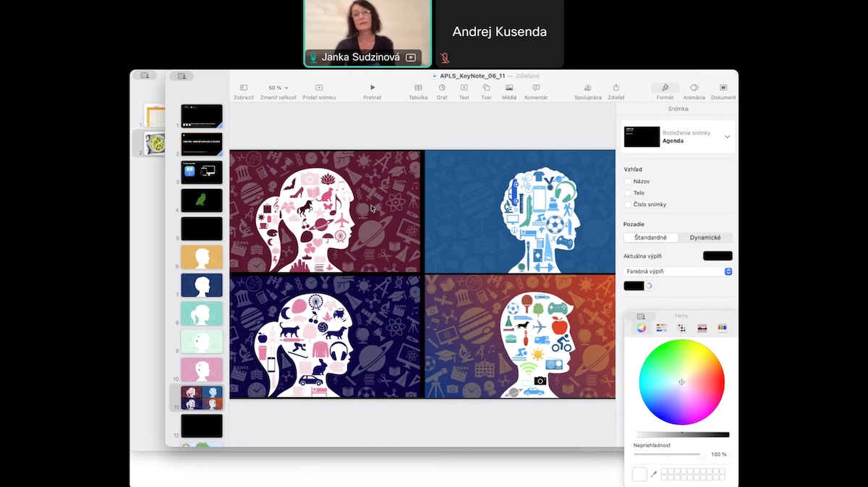Click the floating Farby panel title bar icon

(x=641, y=316)
